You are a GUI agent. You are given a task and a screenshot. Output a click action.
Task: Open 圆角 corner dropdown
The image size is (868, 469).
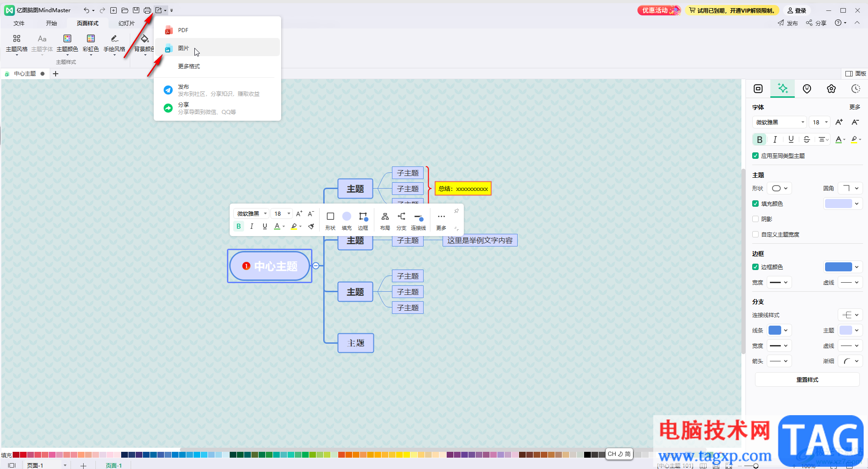click(850, 188)
